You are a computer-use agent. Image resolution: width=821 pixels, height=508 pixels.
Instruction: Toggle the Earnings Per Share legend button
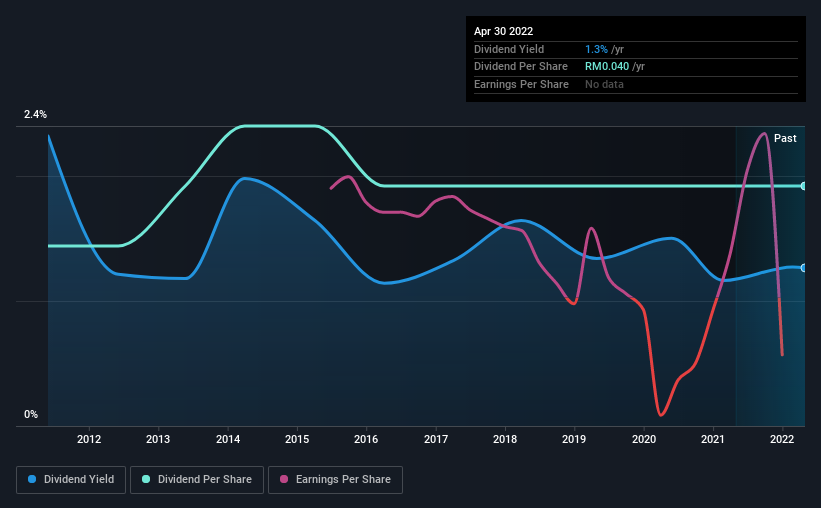(335, 480)
